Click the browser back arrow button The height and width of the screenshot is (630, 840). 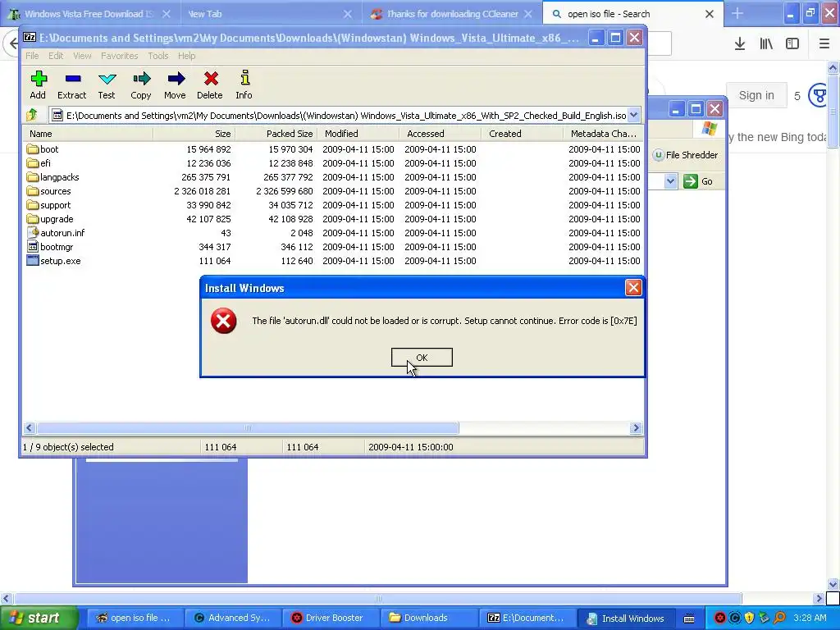(11, 44)
